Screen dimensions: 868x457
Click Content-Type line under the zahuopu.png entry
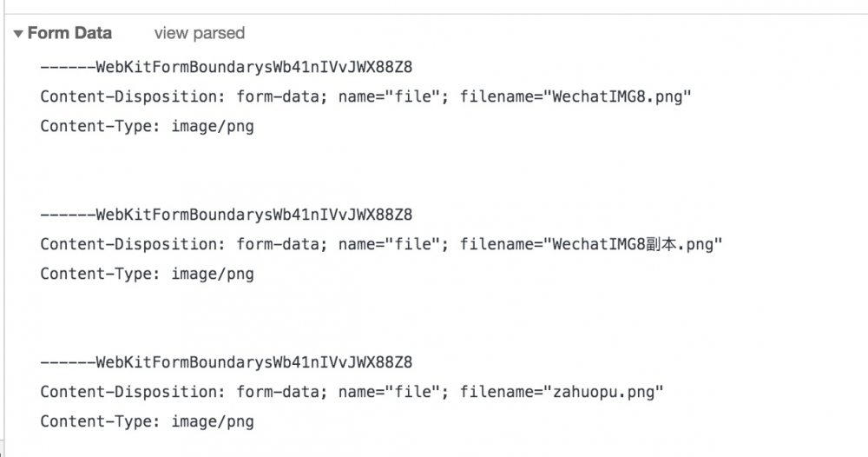(x=147, y=421)
